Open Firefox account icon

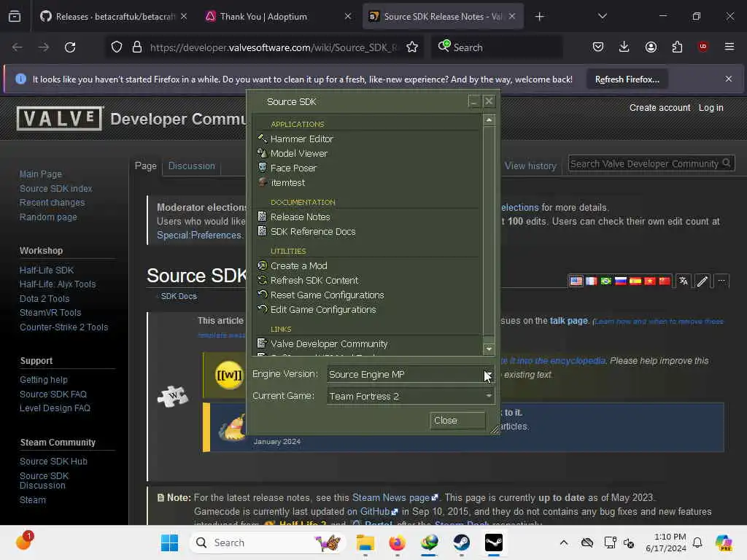click(651, 47)
